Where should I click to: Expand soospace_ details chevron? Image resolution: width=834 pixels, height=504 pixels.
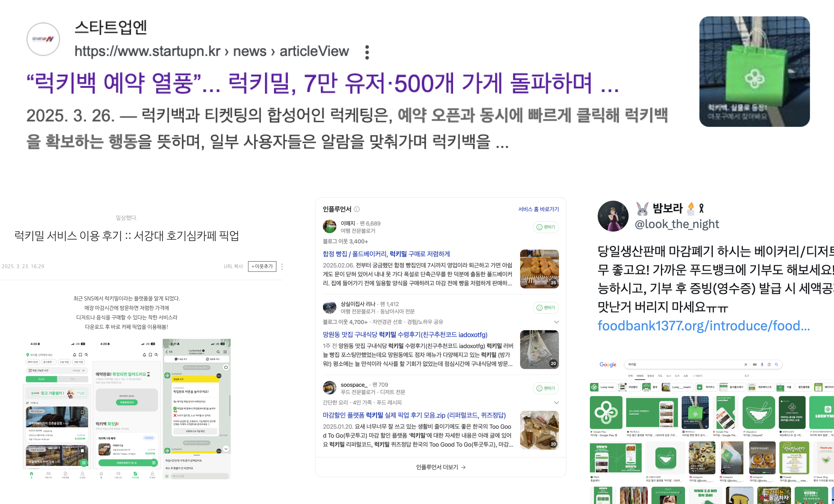[556, 403]
